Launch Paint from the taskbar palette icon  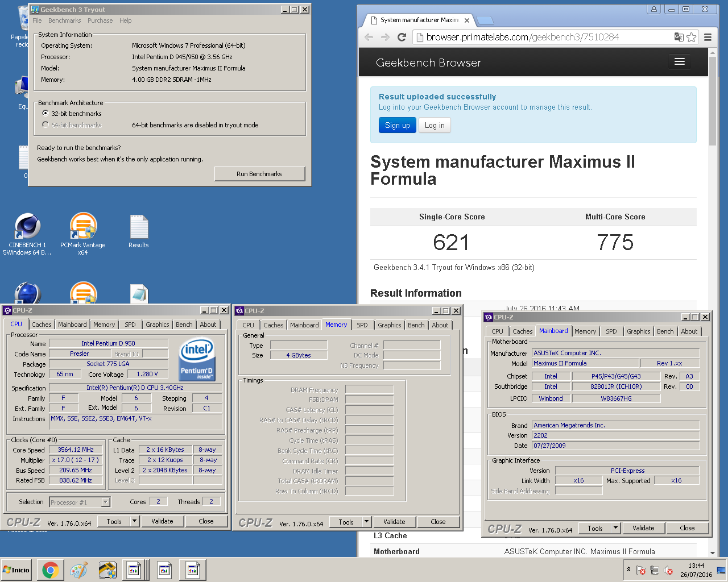78,570
